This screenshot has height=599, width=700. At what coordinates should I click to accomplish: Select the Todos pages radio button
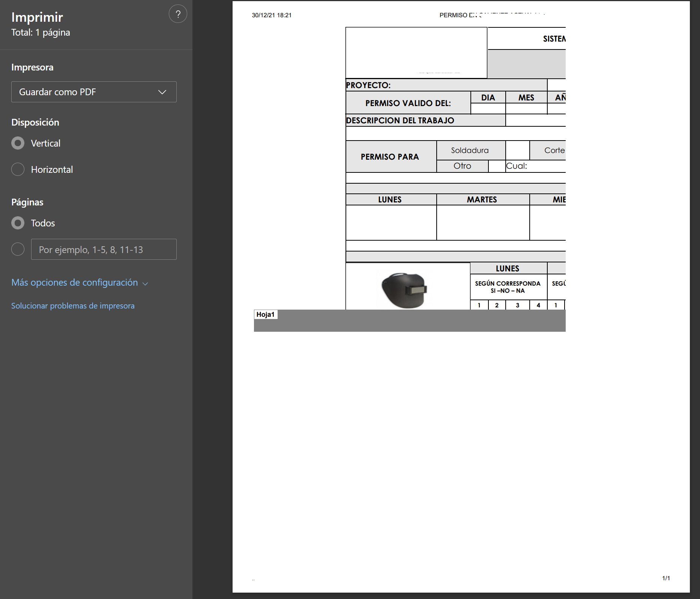[x=18, y=223]
